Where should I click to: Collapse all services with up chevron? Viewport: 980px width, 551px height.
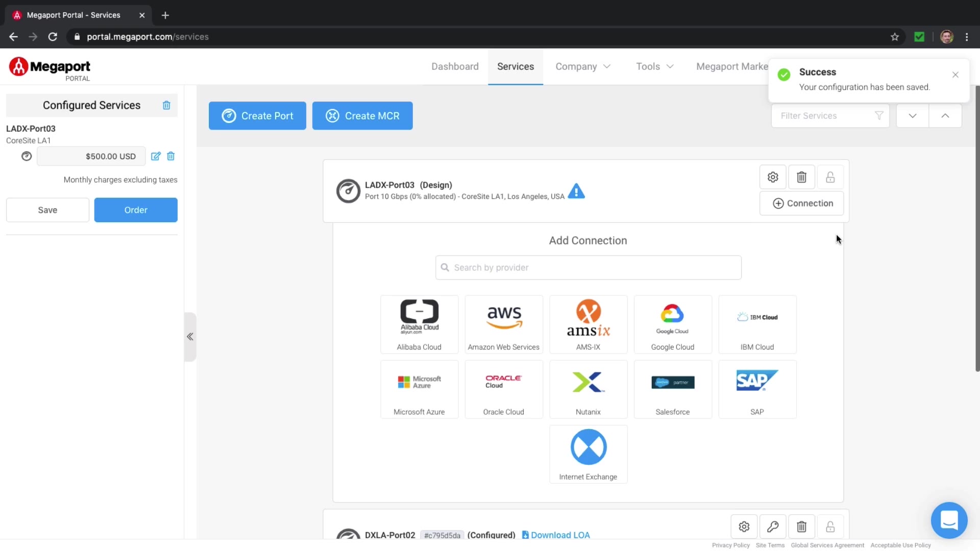[x=945, y=116]
